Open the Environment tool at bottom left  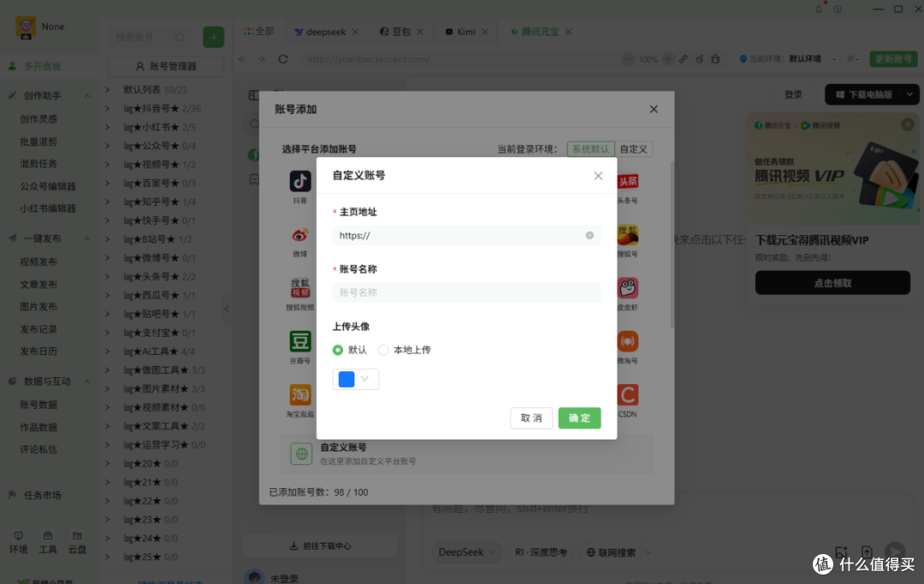(18, 542)
